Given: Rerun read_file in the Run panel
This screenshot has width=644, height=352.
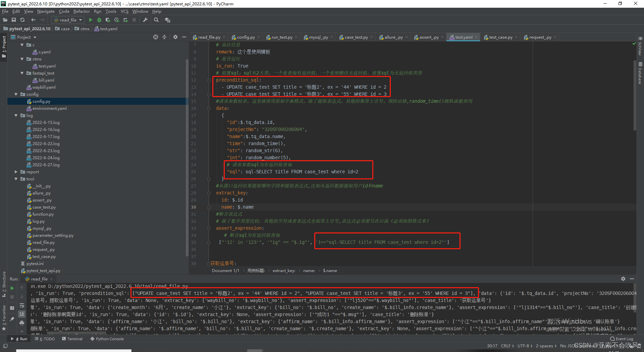Looking at the screenshot, I should click(12, 288).
